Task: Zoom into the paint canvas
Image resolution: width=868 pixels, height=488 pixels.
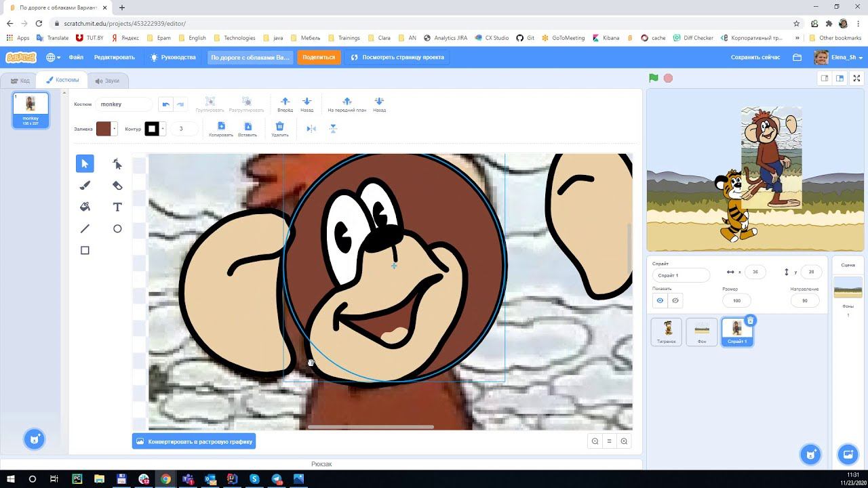Action: coord(624,441)
